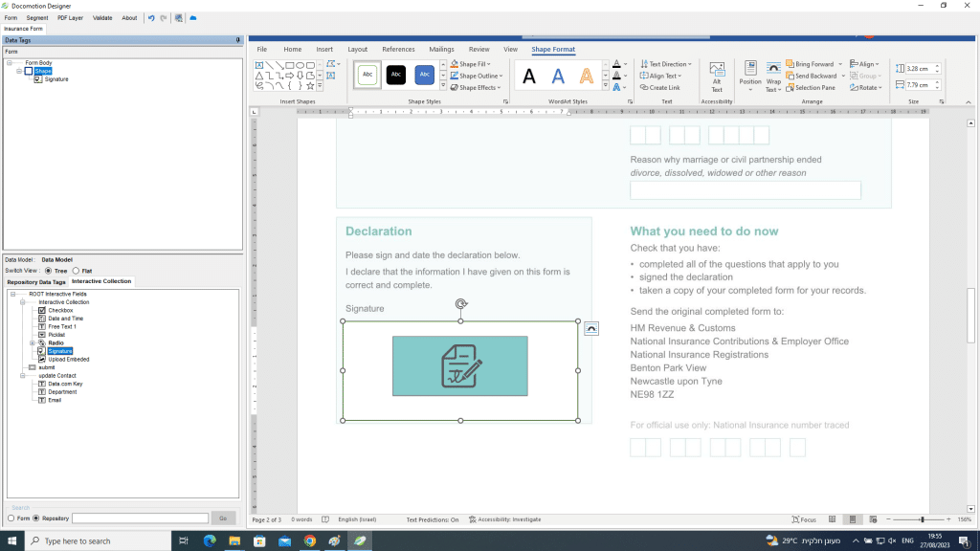
Task: Select the Tree view radio button
Action: pyautogui.click(x=49, y=271)
